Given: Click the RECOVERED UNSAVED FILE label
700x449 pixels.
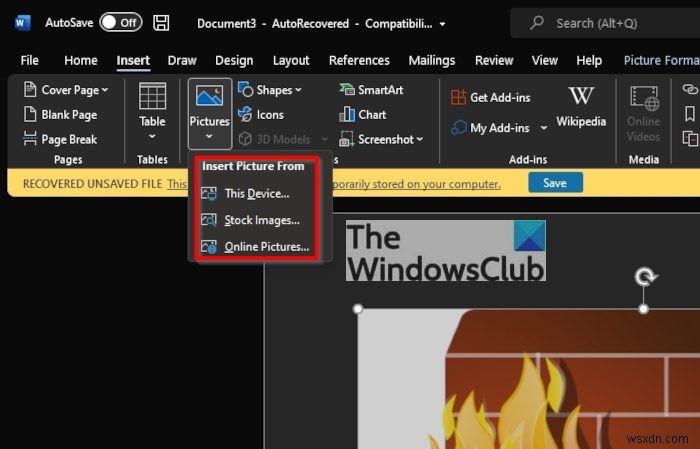Looking at the screenshot, I should 92,184.
